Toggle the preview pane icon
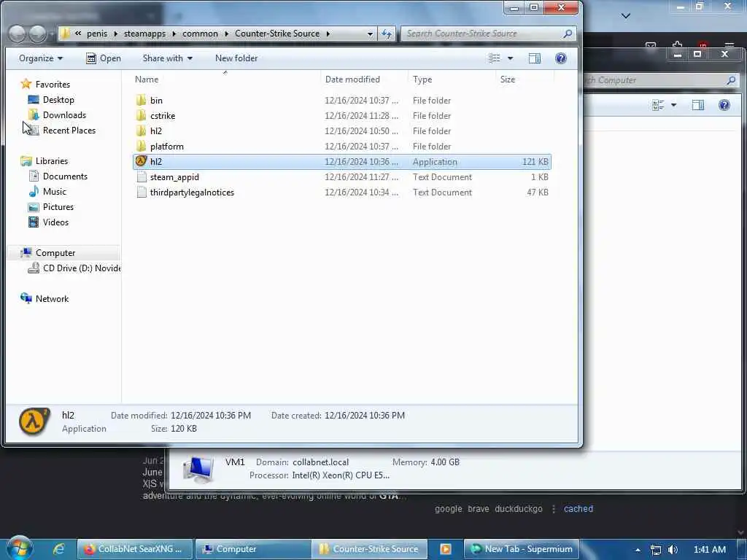The width and height of the screenshot is (747, 560). tap(535, 58)
